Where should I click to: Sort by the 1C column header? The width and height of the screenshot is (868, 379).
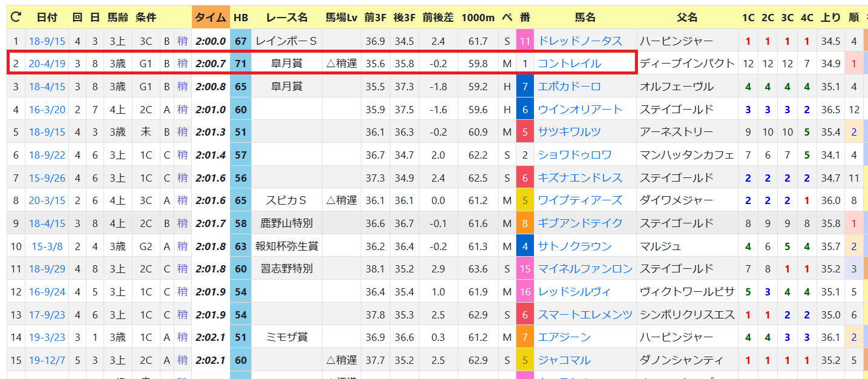pyautogui.click(x=748, y=18)
